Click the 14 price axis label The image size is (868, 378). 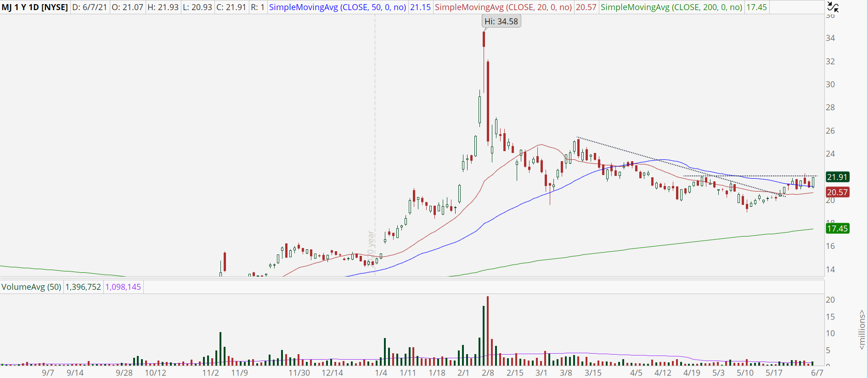(x=830, y=270)
